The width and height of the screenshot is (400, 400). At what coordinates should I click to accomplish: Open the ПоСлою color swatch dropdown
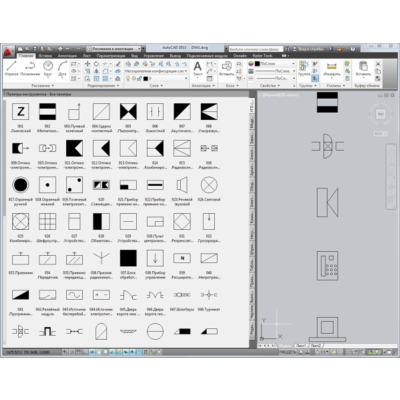[x=275, y=64]
